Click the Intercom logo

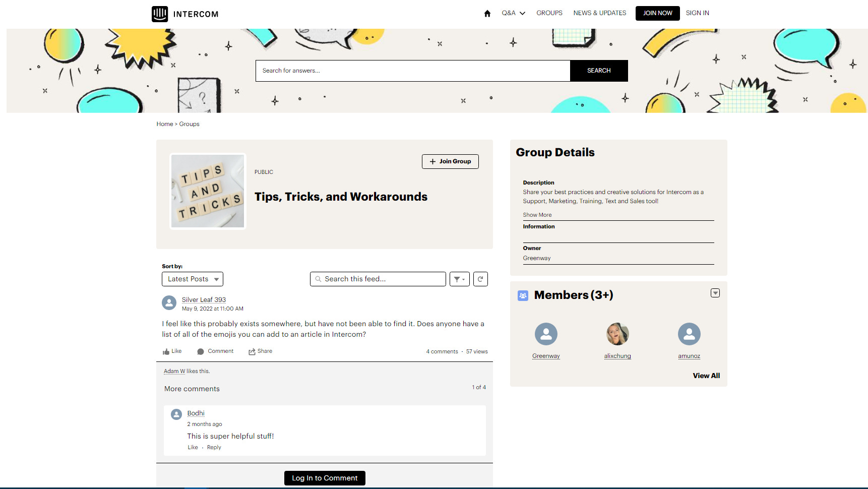pyautogui.click(x=185, y=14)
